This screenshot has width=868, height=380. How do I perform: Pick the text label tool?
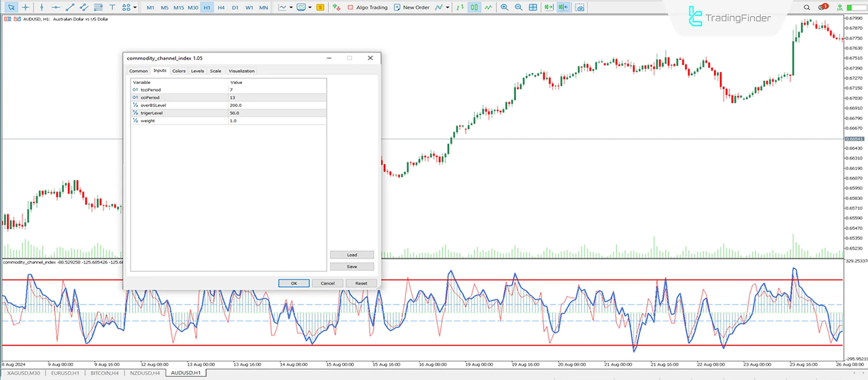point(113,7)
